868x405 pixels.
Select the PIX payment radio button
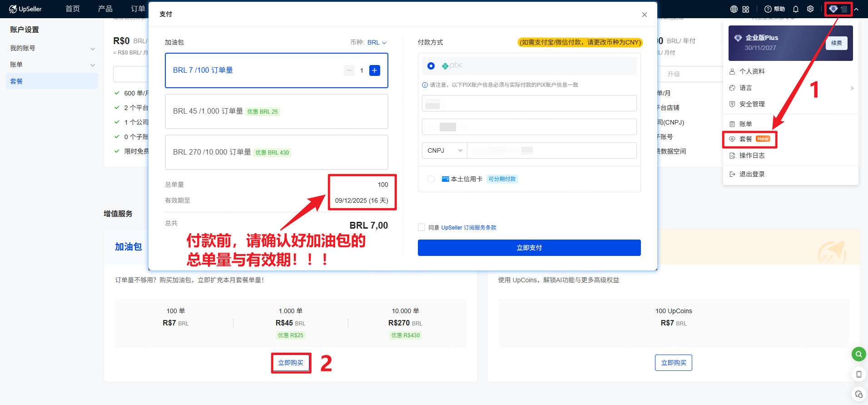point(431,66)
